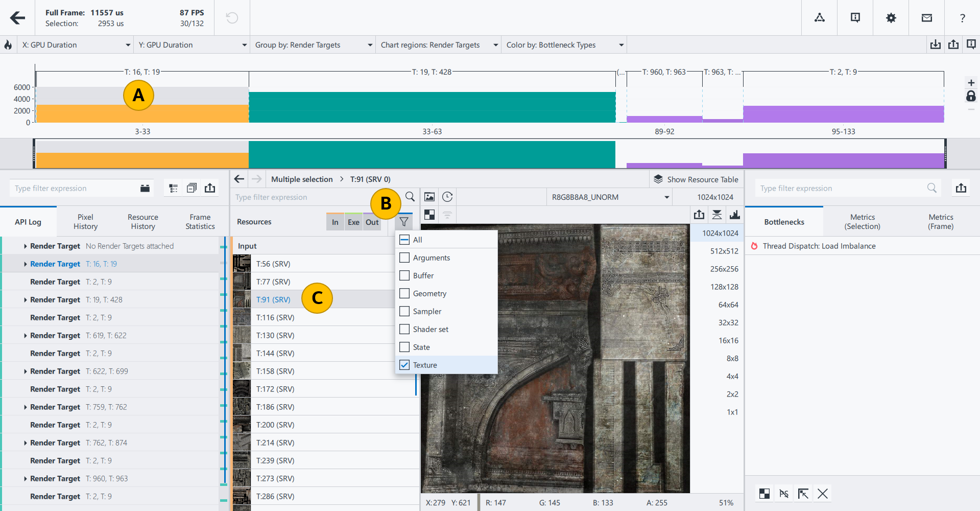Image resolution: width=980 pixels, height=511 pixels.
Task: Click the search magnifier in resources panel
Action: 410,197
